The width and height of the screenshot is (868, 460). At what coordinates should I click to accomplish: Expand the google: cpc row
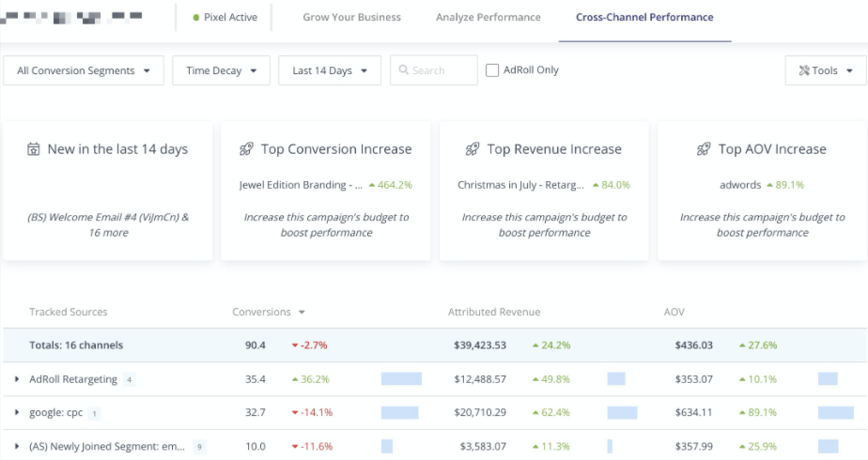(17, 412)
